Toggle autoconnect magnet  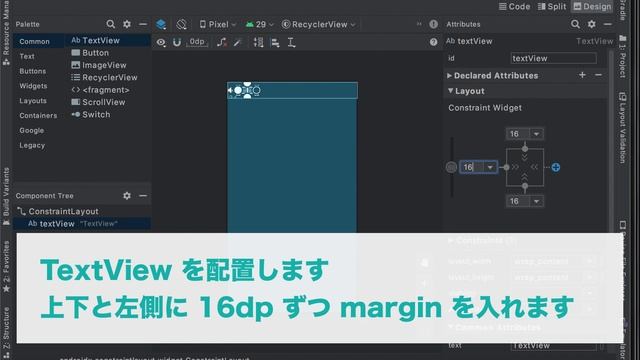(177, 42)
